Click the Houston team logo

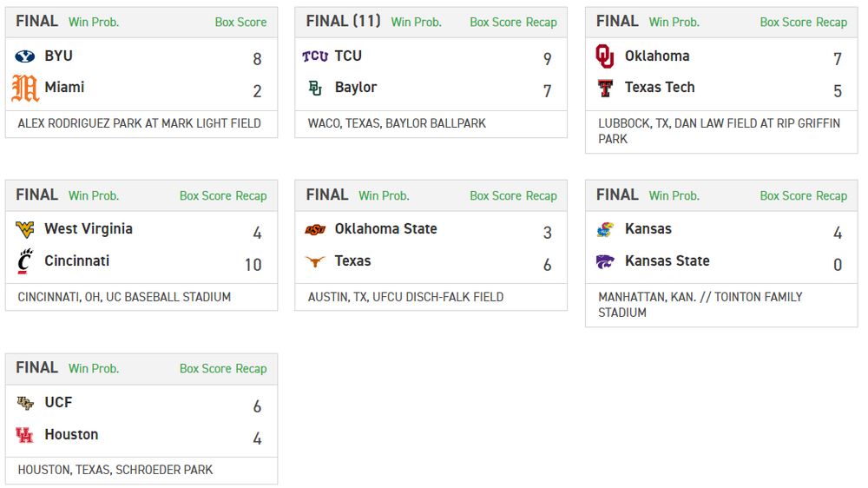pos(25,434)
